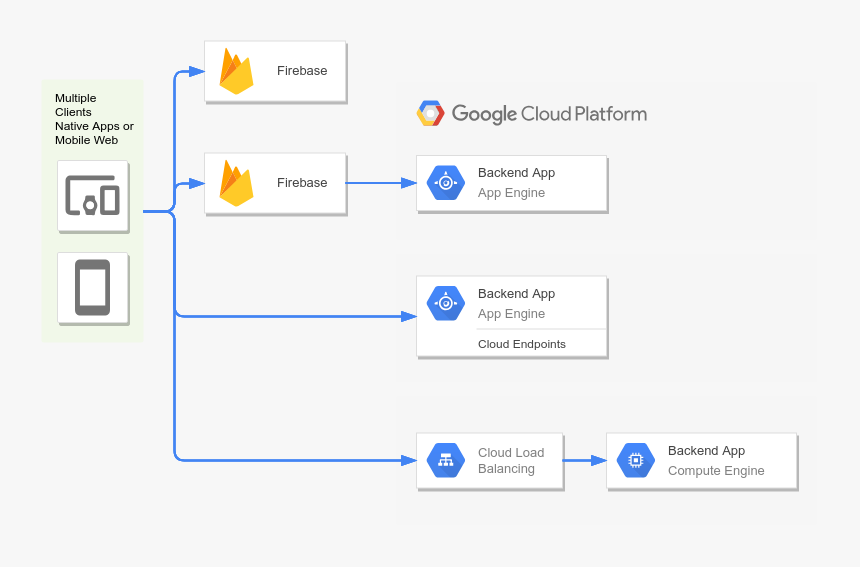Click 'Backend App' text in the upper App Engine card
Image resolution: width=860 pixels, height=567 pixels.
pyautogui.click(x=516, y=173)
